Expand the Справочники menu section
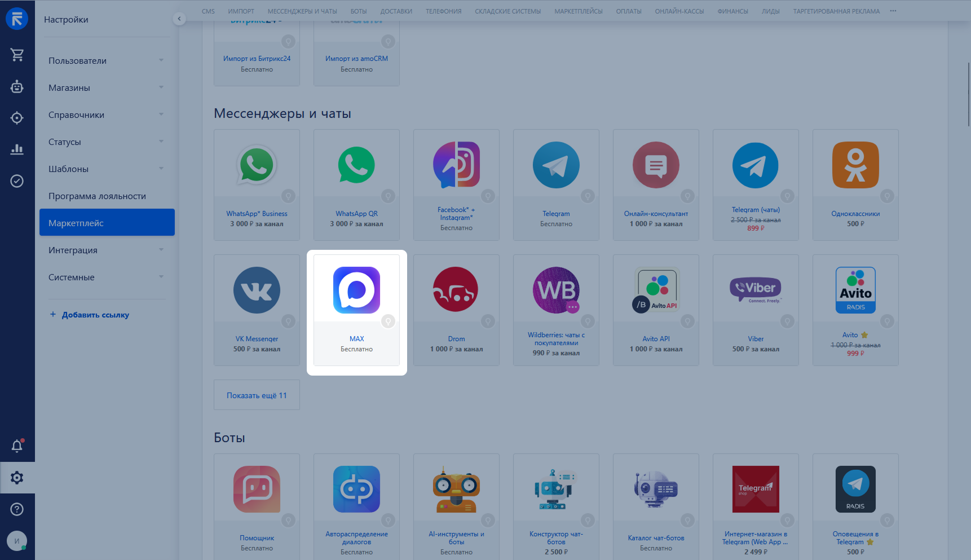Screen dimensions: 971x560 [x=106, y=115]
